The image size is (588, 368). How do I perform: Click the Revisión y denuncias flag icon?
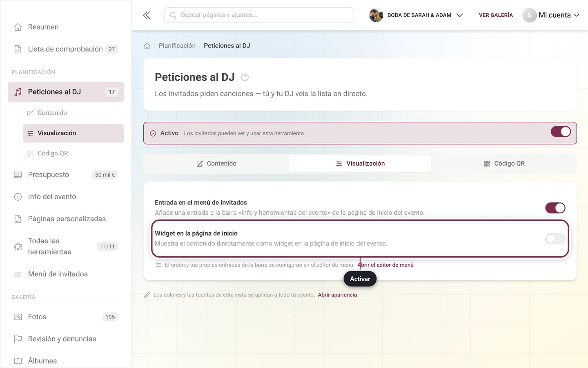pyautogui.click(x=18, y=339)
